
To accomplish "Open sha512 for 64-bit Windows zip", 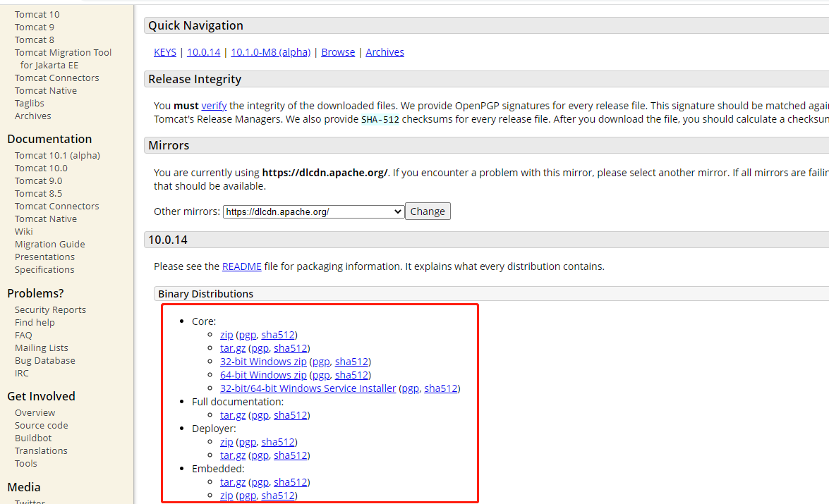I will pos(351,375).
